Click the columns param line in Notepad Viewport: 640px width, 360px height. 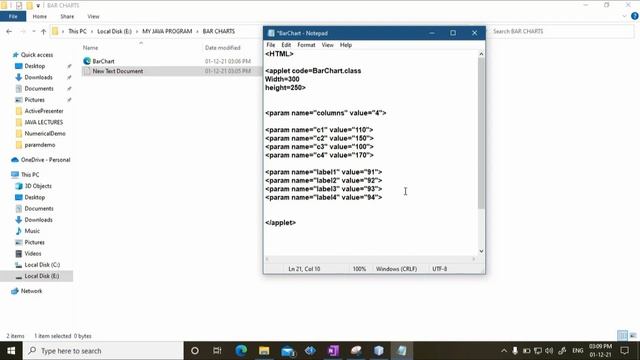pos(325,113)
